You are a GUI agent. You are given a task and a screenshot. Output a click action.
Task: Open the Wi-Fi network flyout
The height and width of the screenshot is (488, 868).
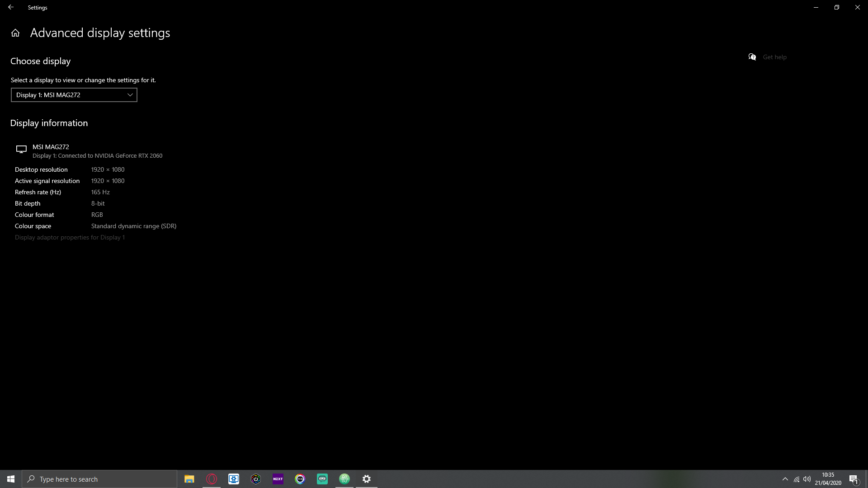pos(797,479)
